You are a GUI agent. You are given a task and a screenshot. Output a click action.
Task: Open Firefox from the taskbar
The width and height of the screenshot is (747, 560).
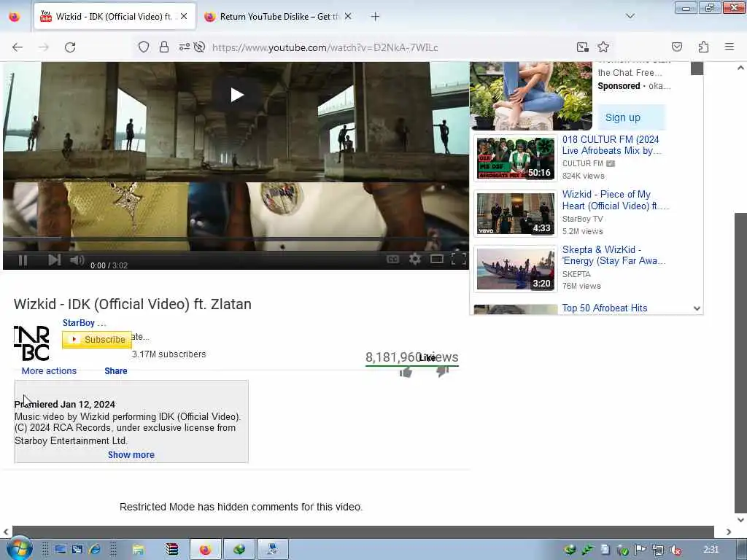coord(206,550)
